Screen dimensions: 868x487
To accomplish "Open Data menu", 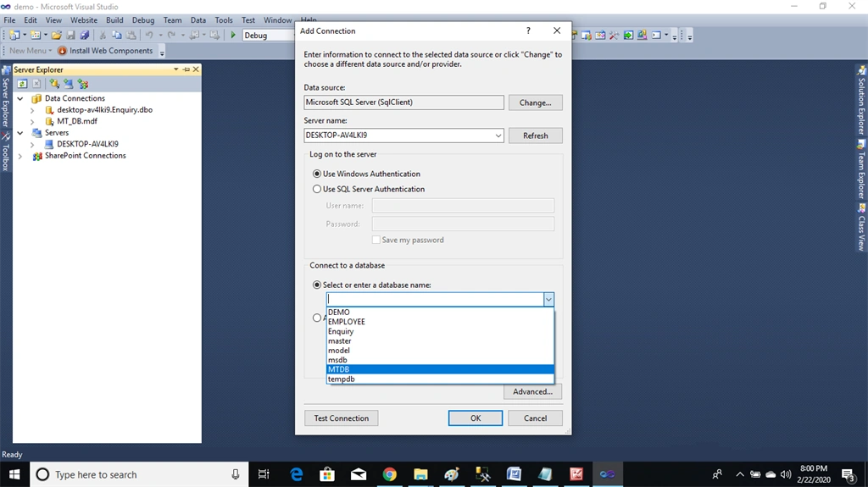I will coord(198,20).
